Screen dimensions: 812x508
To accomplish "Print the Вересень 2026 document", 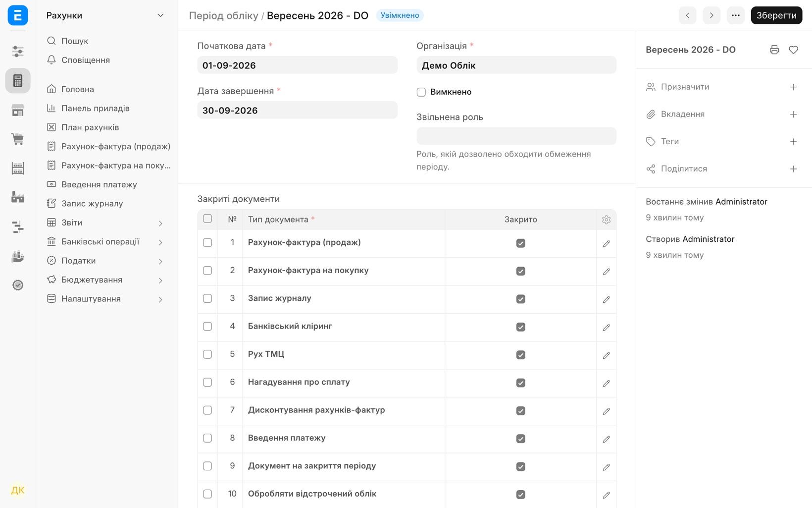I will click(774, 50).
